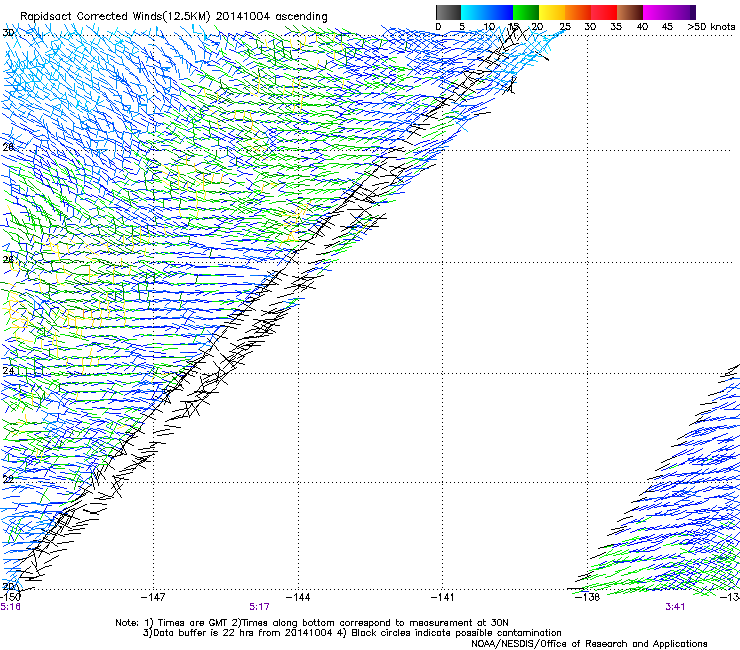740x650 pixels.
Task: Click the purple '3:41' pass time
Action: click(x=675, y=607)
